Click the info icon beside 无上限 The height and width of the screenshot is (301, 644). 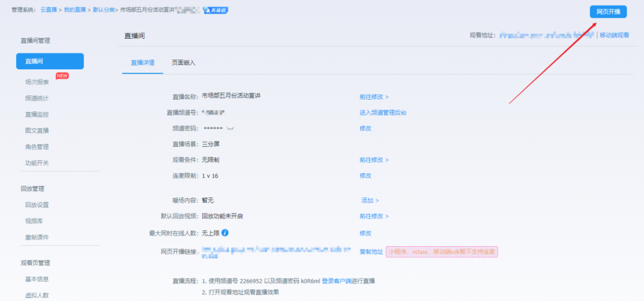pyautogui.click(x=225, y=233)
